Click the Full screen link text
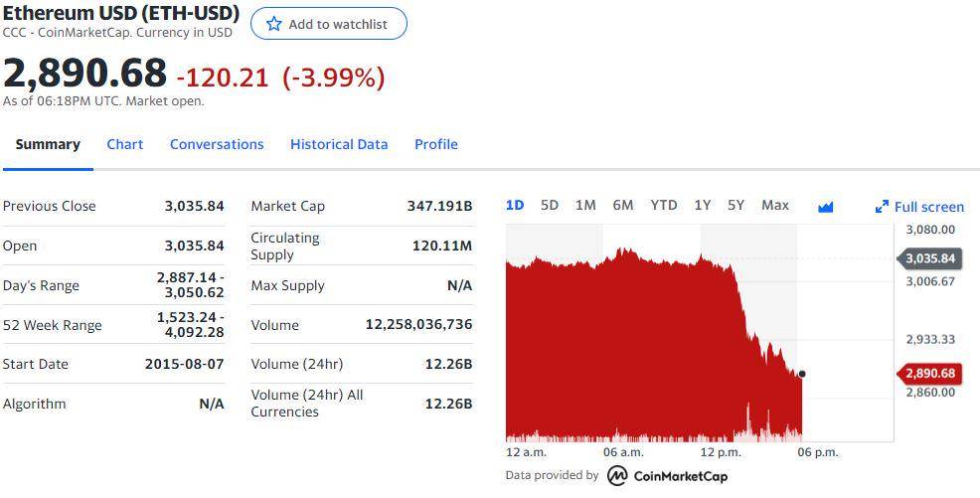Viewport: 980px width, 498px height. coord(929,207)
